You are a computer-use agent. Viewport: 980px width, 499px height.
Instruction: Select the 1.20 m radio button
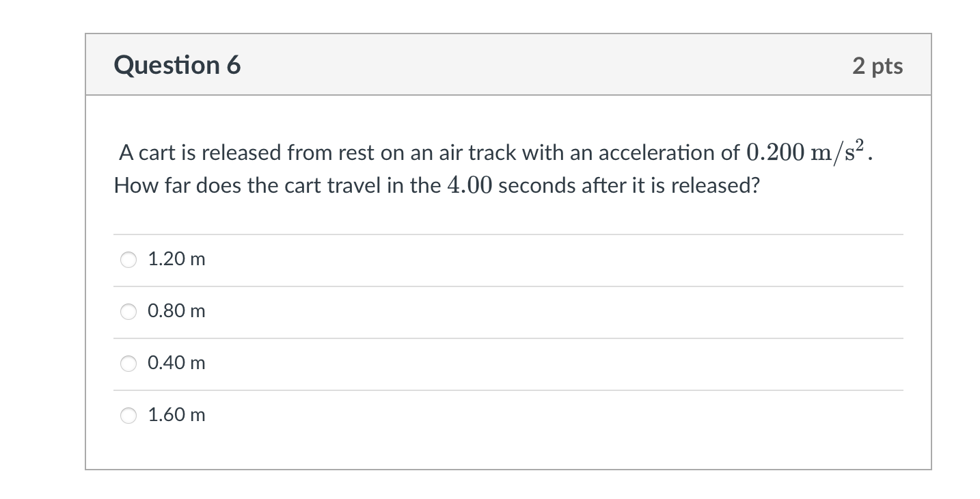(x=128, y=259)
